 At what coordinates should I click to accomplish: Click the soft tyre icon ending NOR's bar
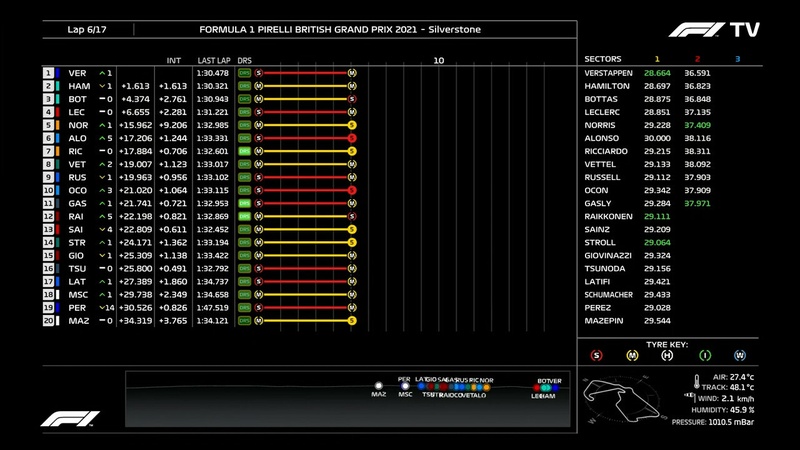pos(352,125)
